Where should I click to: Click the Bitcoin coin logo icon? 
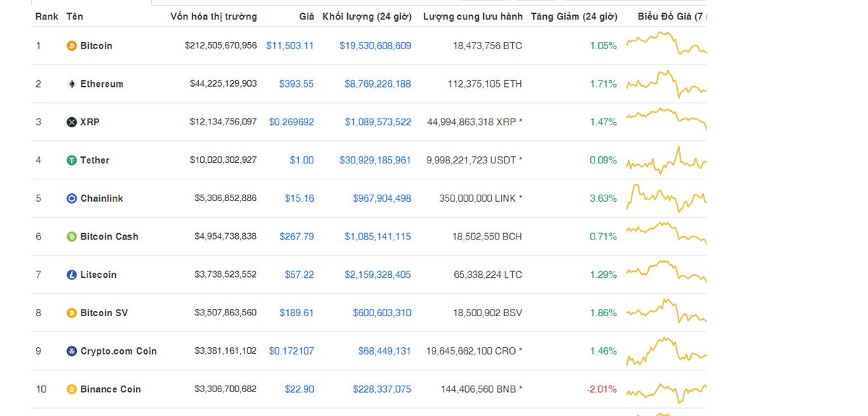[72, 46]
